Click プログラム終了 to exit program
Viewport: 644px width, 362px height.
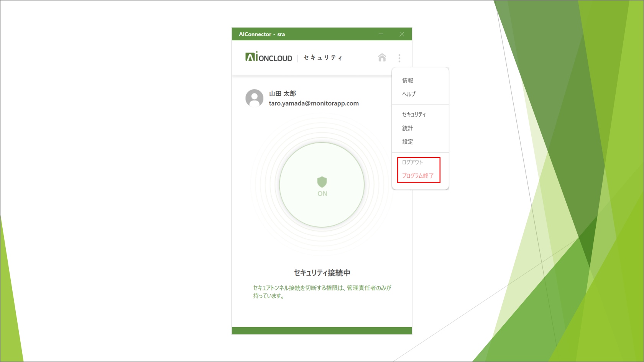tap(418, 176)
